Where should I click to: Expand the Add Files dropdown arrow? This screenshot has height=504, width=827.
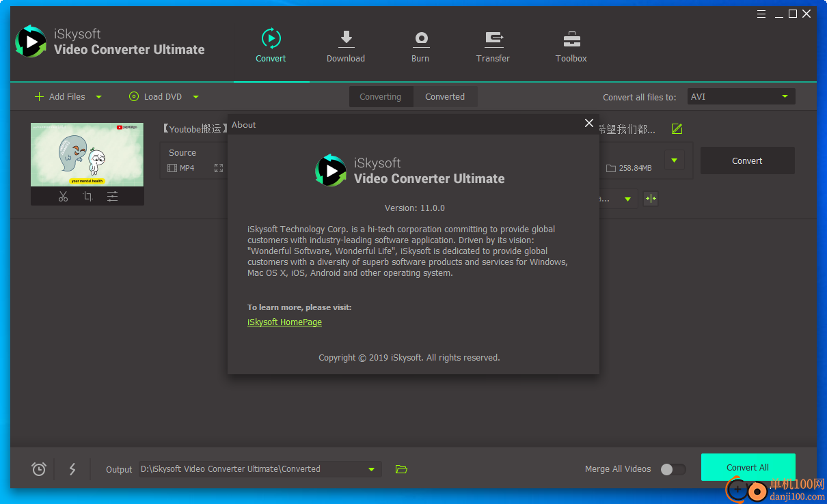[x=98, y=97]
